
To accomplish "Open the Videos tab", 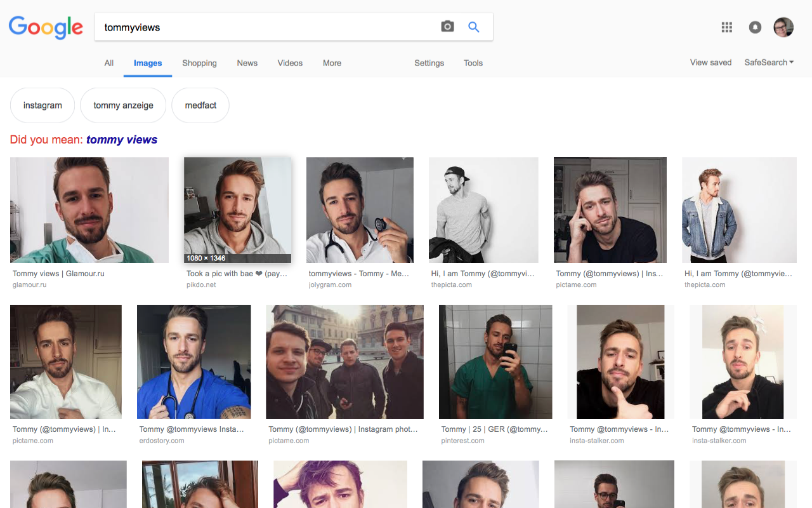I will (290, 63).
